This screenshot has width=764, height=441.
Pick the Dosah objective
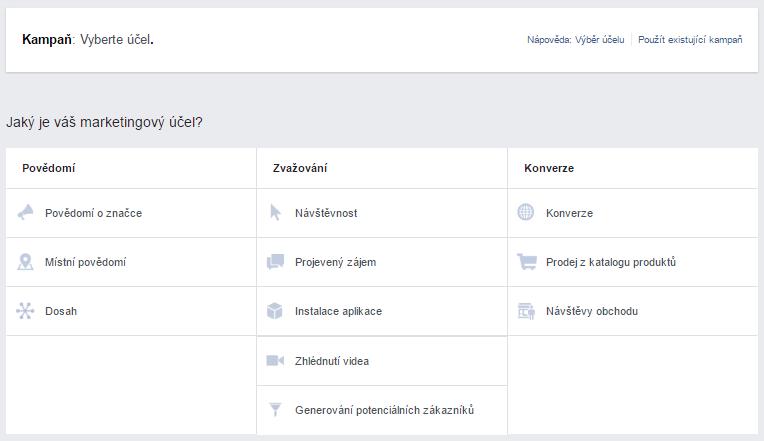point(131,311)
